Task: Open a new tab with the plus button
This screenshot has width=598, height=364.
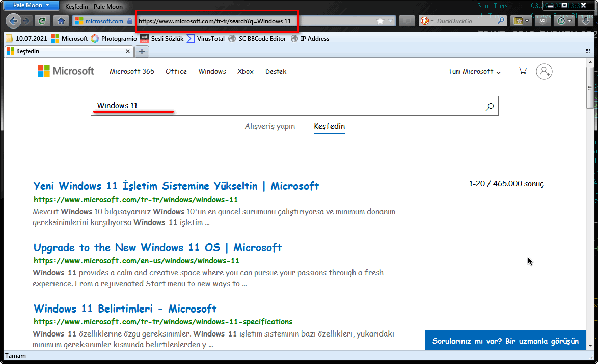Action: [142, 51]
